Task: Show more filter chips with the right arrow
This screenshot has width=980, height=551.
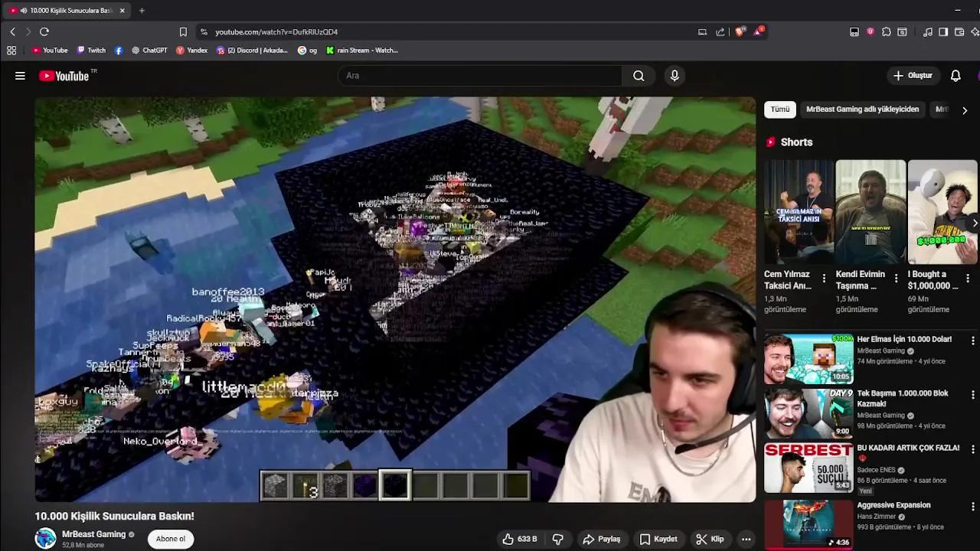Action: pos(965,110)
